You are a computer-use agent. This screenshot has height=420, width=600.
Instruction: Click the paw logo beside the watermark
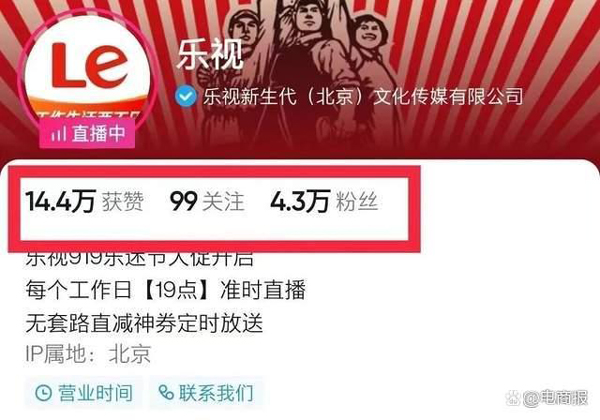pyautogui.click(x=514, y=398)
